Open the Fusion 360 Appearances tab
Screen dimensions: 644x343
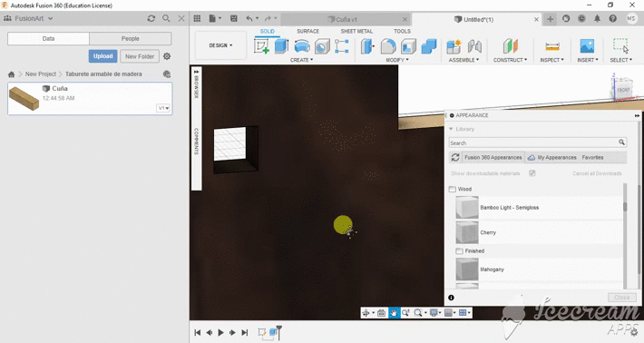click(x=493, y=157)
